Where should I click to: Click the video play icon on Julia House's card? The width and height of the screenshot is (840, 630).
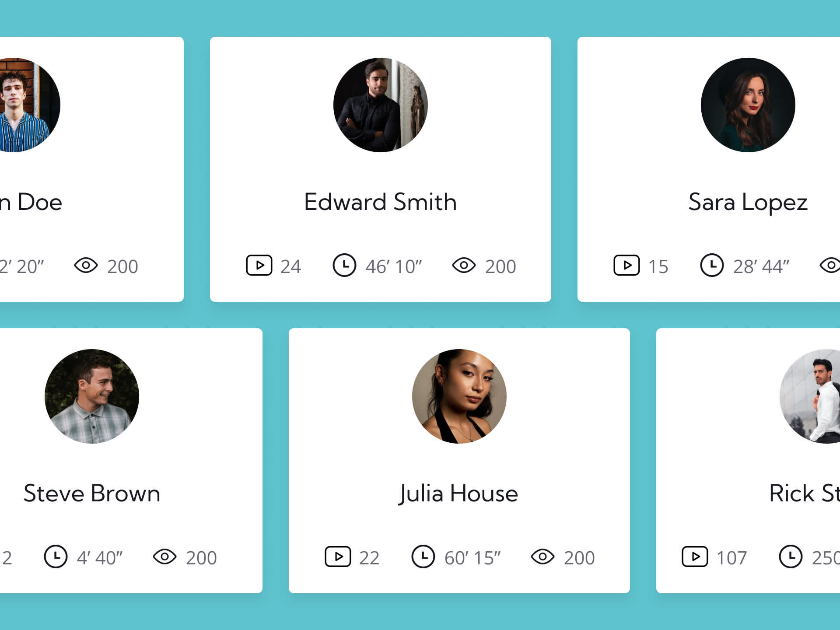(338, 556)
